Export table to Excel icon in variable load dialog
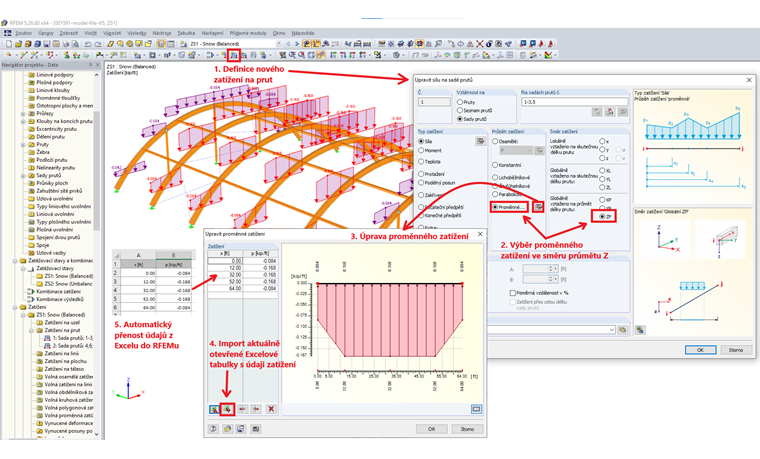Image resolution: width=760 pixels, height=459 pixels. tap(214, 410)
